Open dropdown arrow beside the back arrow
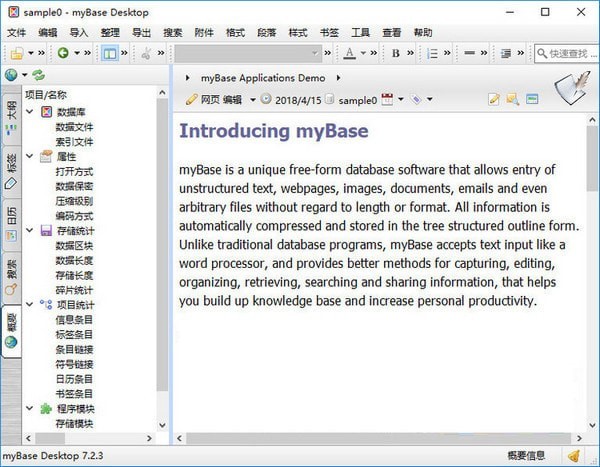600x467 pixels. click(77, 53)
